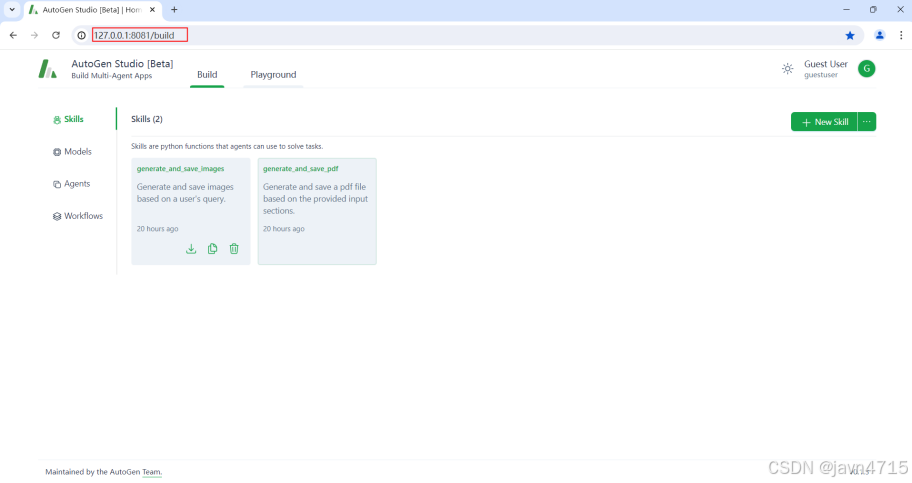Click the green G user avatar

click(x=866, y=69)
